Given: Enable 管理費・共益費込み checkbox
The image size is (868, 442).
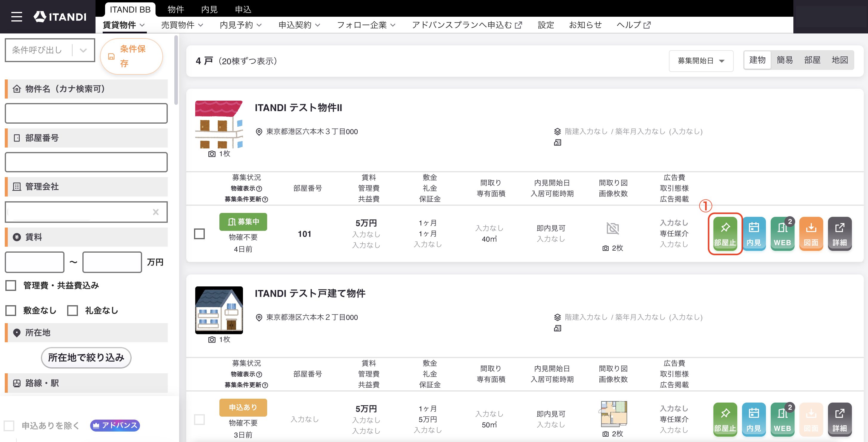Looking at the screenshot, I should [11, 285].
